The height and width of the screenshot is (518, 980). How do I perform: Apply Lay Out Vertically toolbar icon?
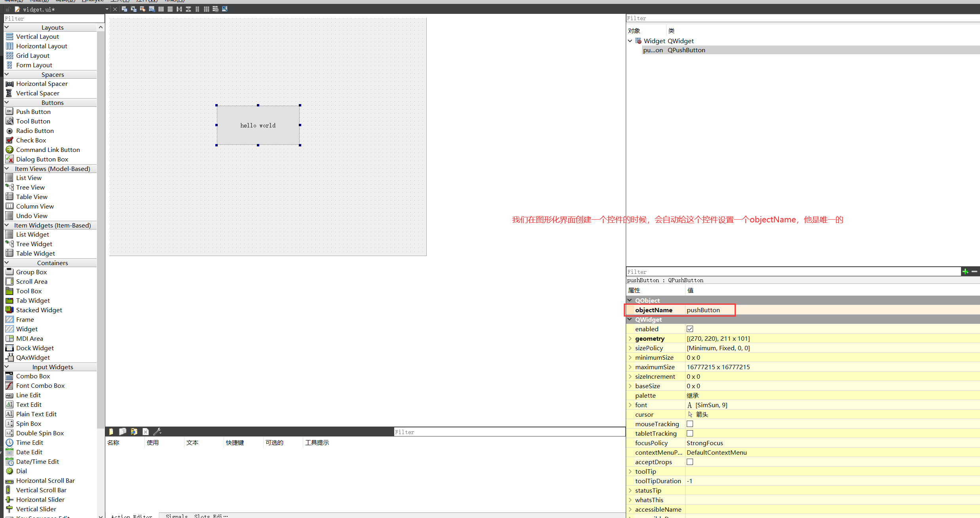(x=170, y=9)
